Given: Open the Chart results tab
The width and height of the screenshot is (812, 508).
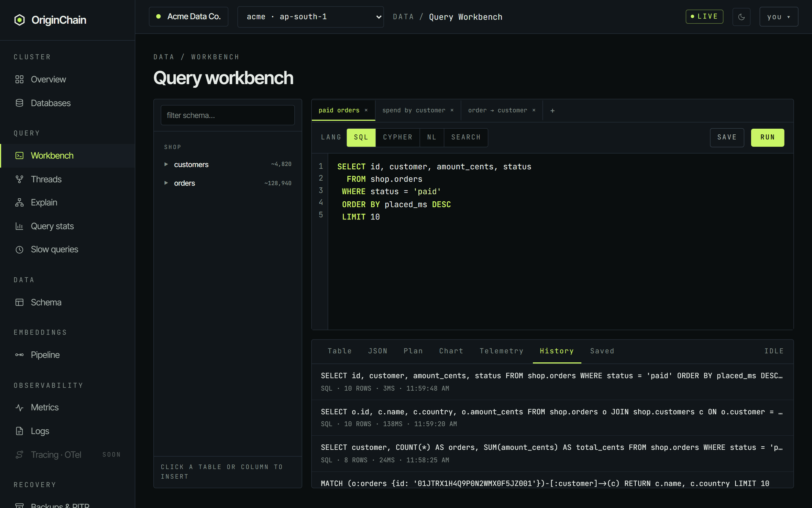Looking at the screenshot, I should pos(451,351).
